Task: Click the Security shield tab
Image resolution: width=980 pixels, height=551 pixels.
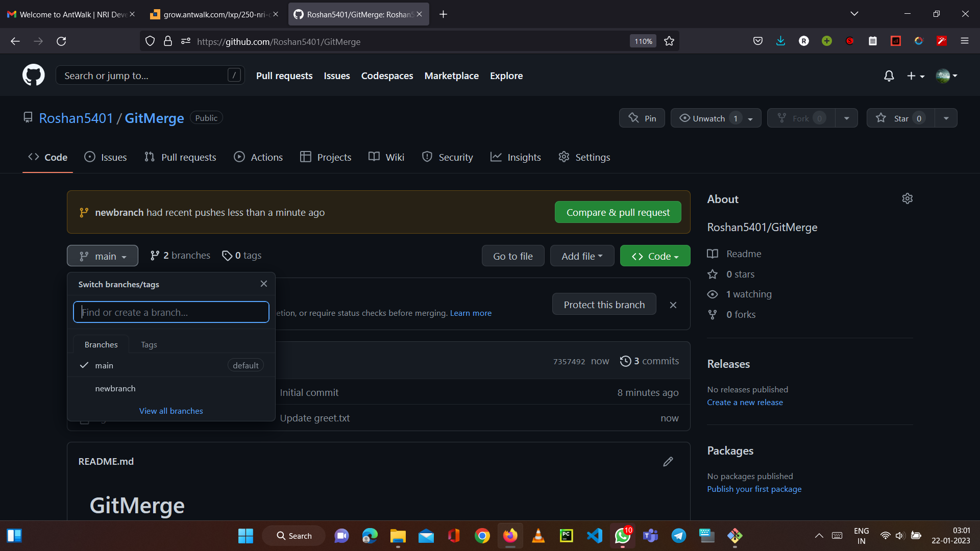Action: [427, 157]
